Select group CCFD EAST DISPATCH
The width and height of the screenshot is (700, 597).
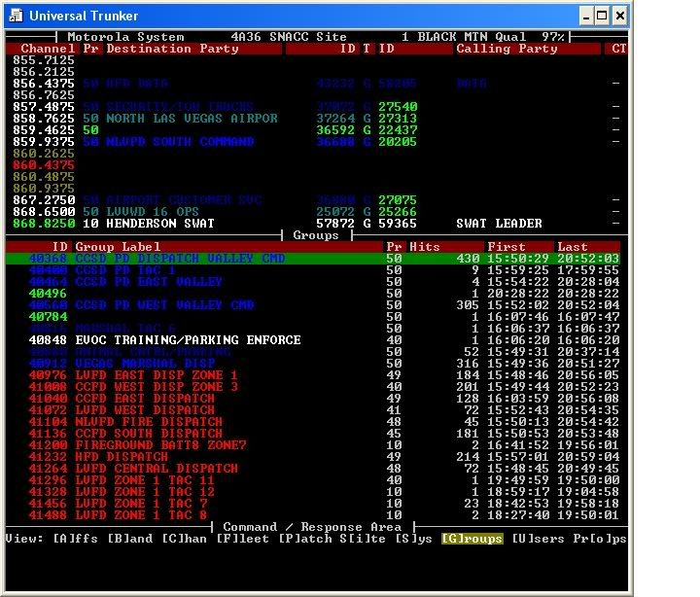click(313, 398)
